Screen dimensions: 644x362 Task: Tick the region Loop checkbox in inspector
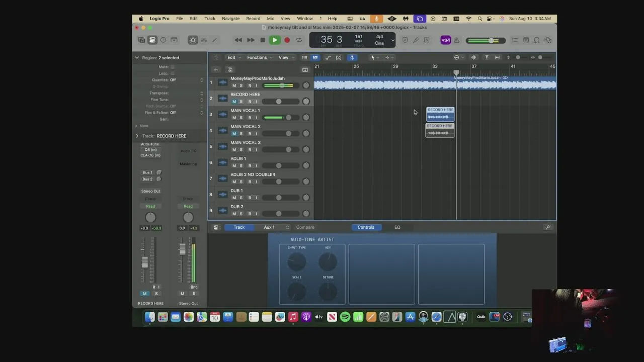[x=173, y=73]
